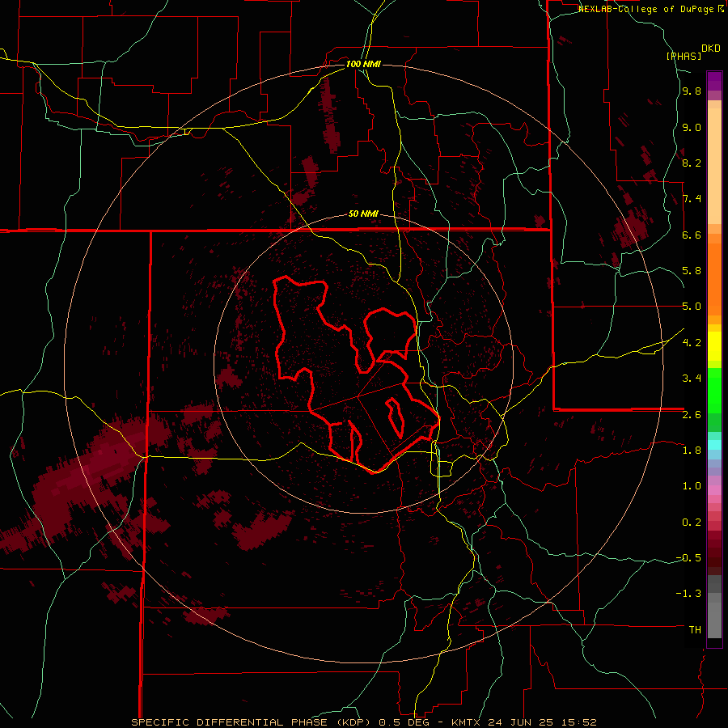Click the yellow band of the color scale
Screen dimensions: 728x728
click(x=714, y=346)
